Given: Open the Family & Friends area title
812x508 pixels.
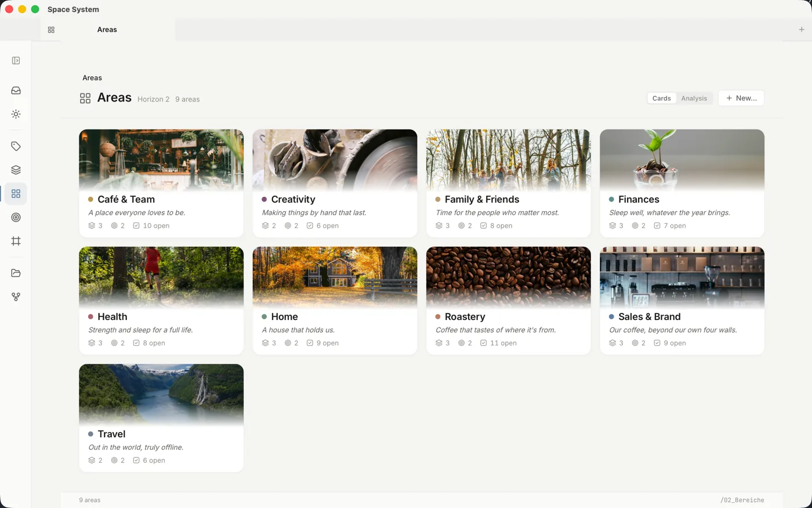Looking at the screenshot, I should pyautogui.click(x=482, y=199).
